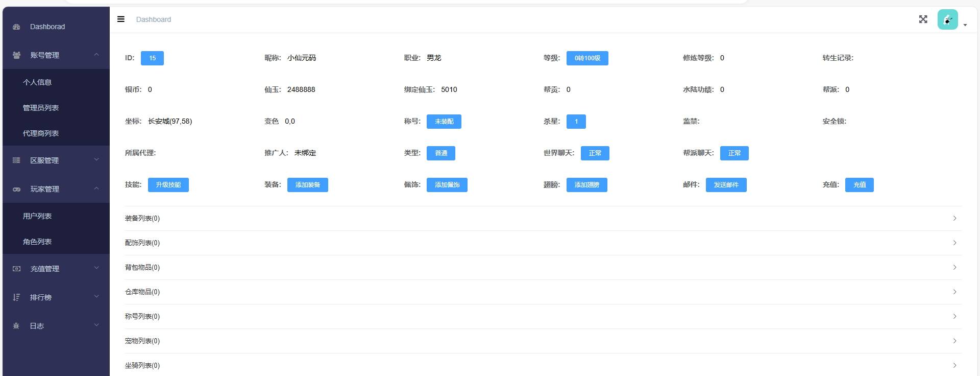Open 个人信息 submenu item
980x376 pixels.
56,82
